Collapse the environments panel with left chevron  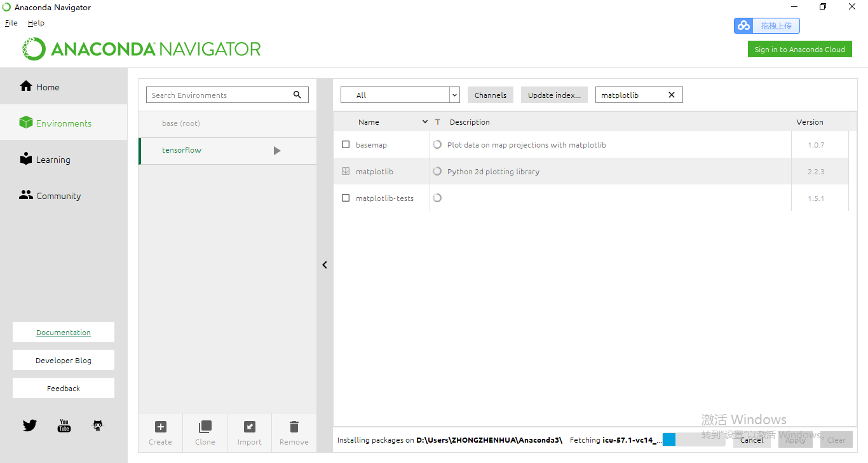(x=325, y=265)
